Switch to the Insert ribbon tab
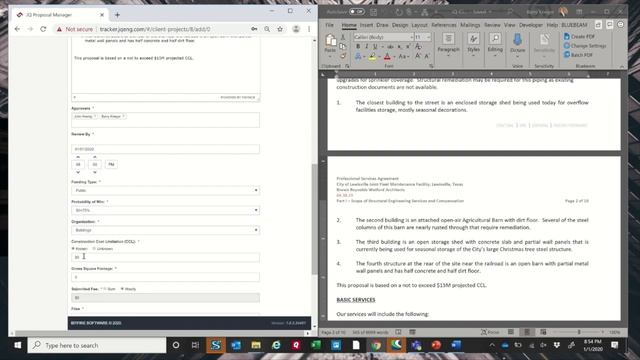640x360 pixels. pyautogui.click(x=366, y=25)
